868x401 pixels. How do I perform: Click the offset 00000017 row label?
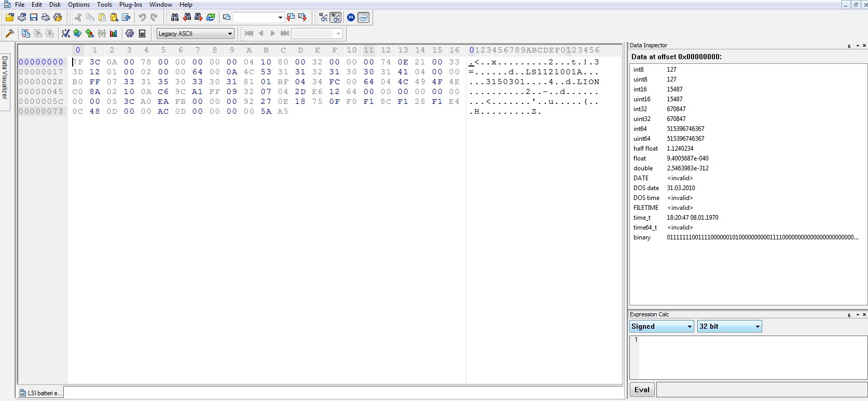41,72
